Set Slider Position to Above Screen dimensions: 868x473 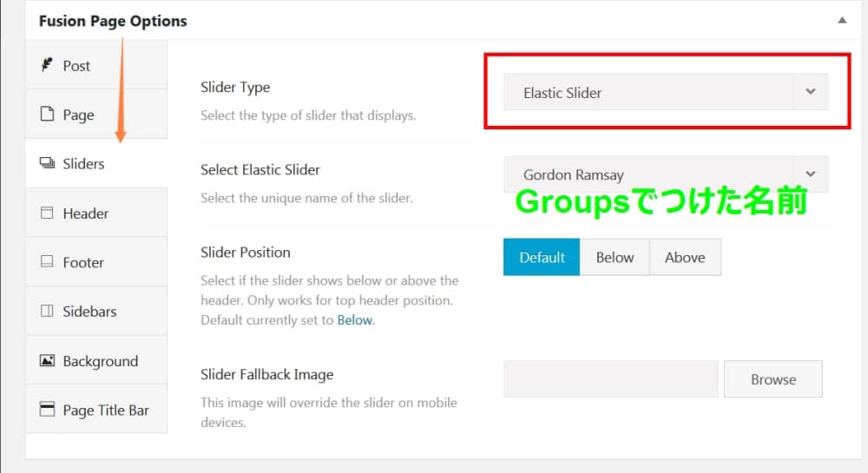(685, 257)
